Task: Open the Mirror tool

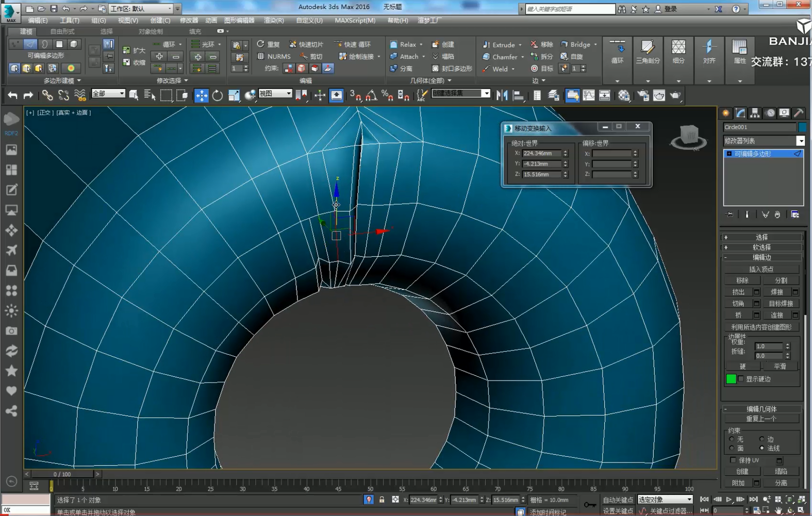Action: pos(502,95)
